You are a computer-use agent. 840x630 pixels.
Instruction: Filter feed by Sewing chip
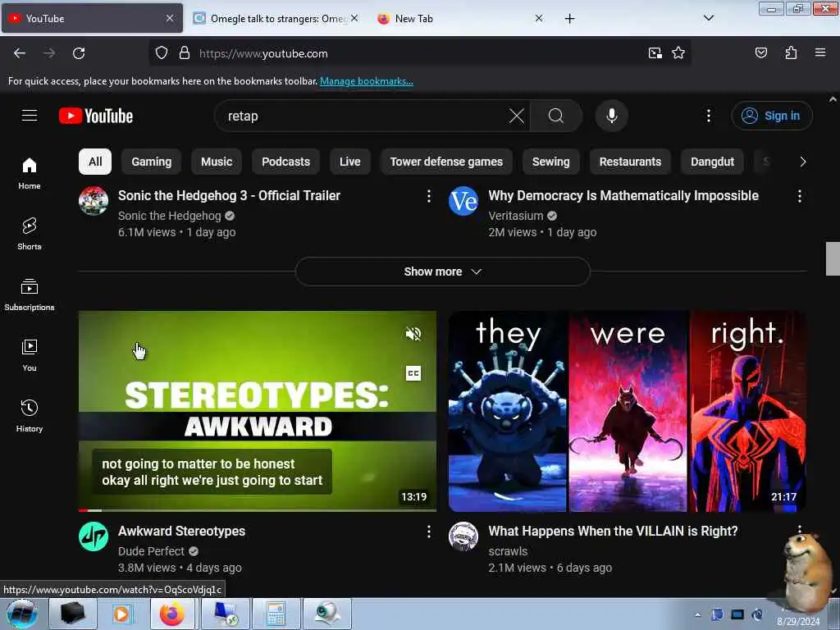pyautogui.click(x=550, y=162)
